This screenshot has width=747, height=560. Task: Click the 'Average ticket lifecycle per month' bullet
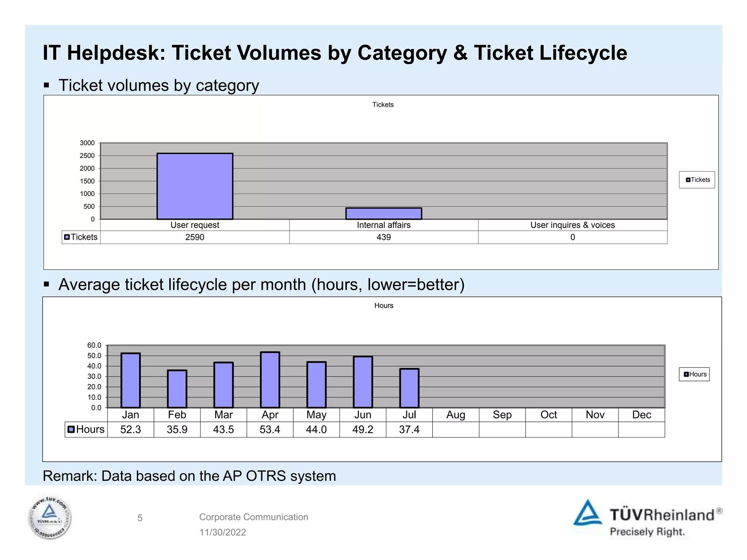(262, 285)
